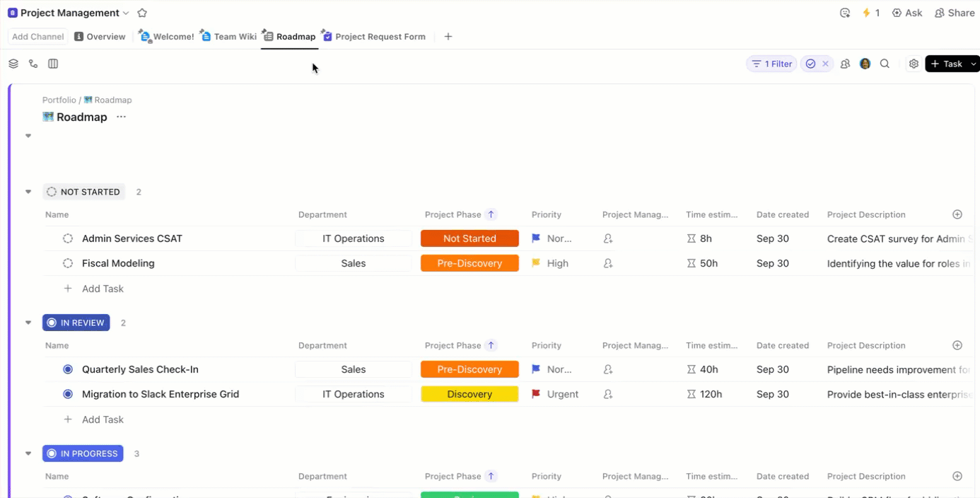Click the yellow Discovery status pill
The image size is (980, 498).
469,393
